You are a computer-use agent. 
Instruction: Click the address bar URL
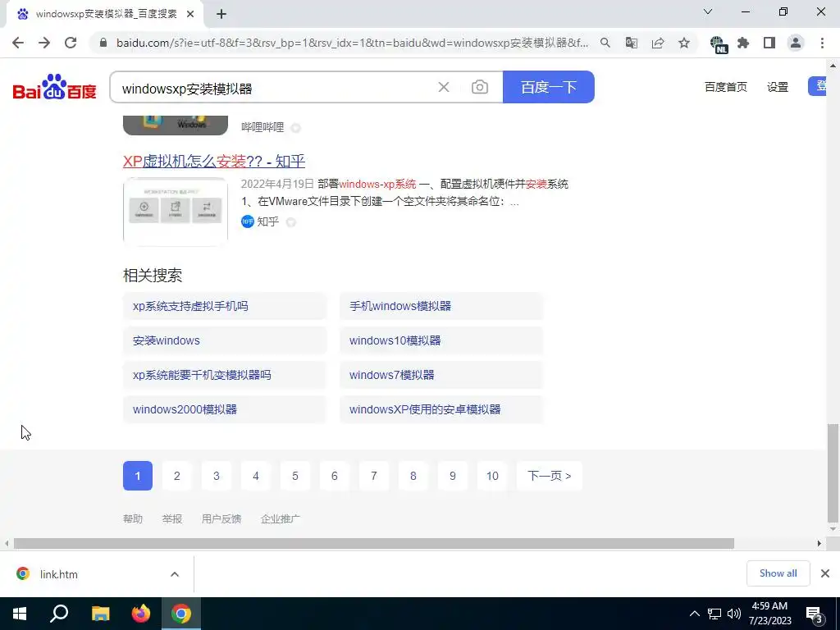coord(352,43)
